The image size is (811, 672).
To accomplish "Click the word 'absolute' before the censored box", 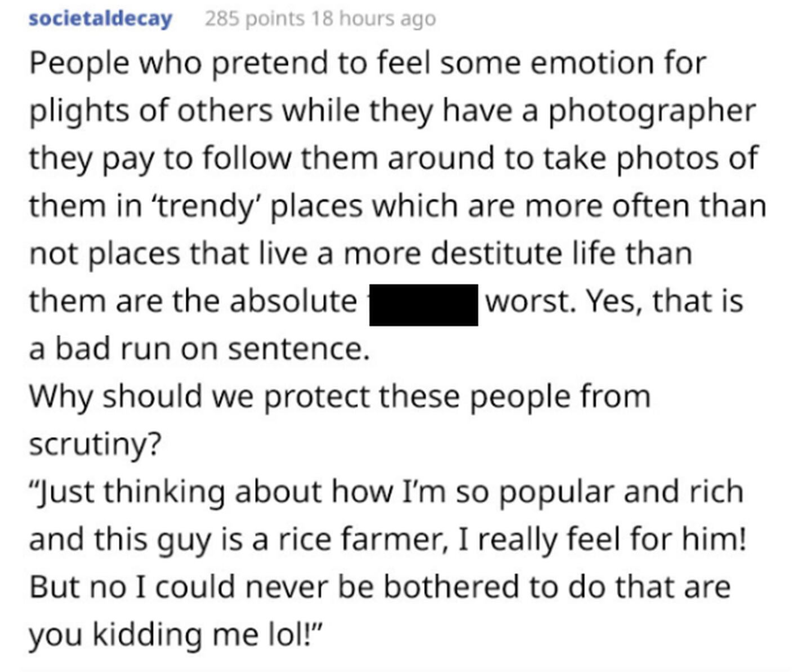I will pos(293,301).
